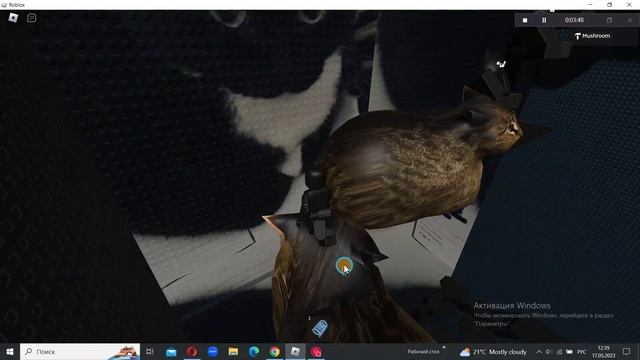This screenshot has height=360, width=640.
Task: Open the Windows Start menu
Action: click(x=10, y=351)
